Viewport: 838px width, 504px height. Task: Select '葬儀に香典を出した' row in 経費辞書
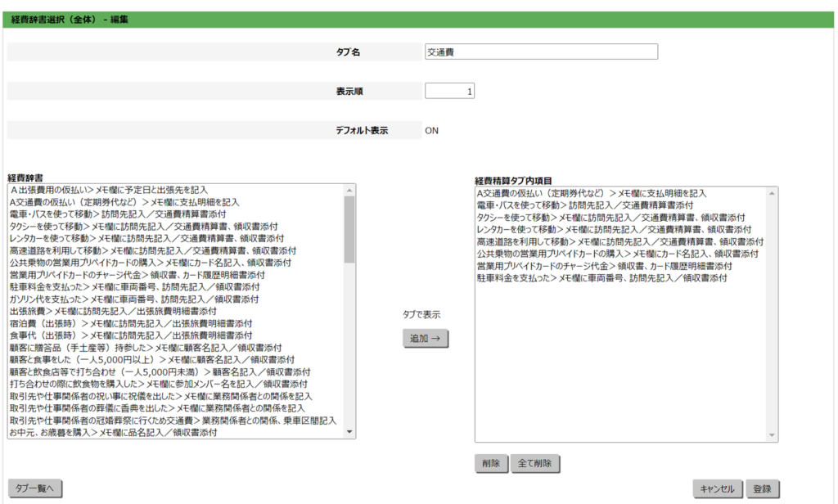click(177, 408)
